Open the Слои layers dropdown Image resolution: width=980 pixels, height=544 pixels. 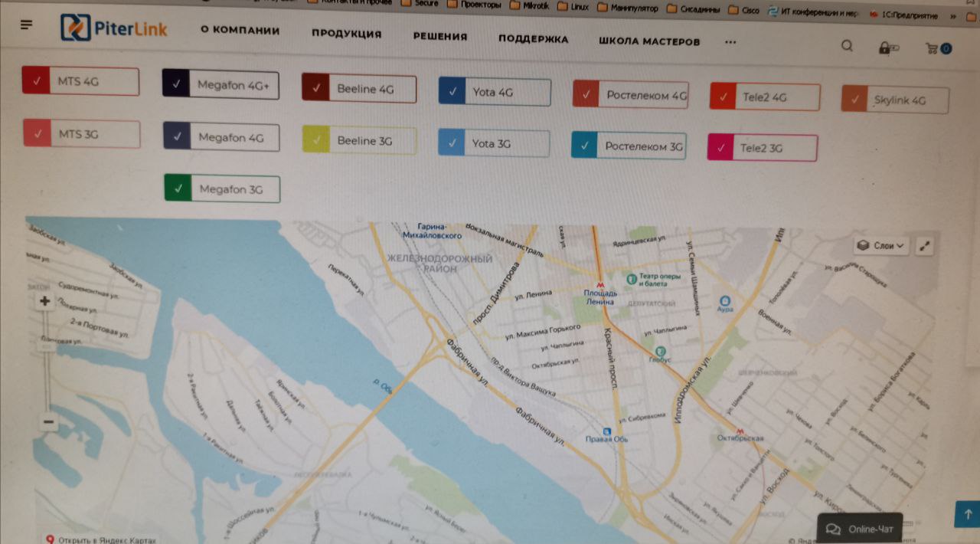point(881,246)
